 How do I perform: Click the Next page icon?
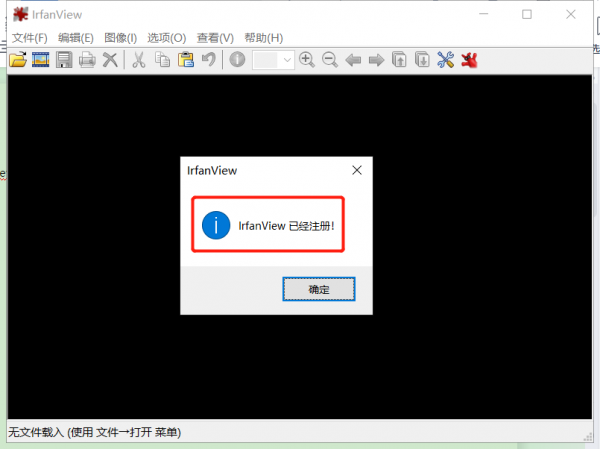click(x=422, y=60)
